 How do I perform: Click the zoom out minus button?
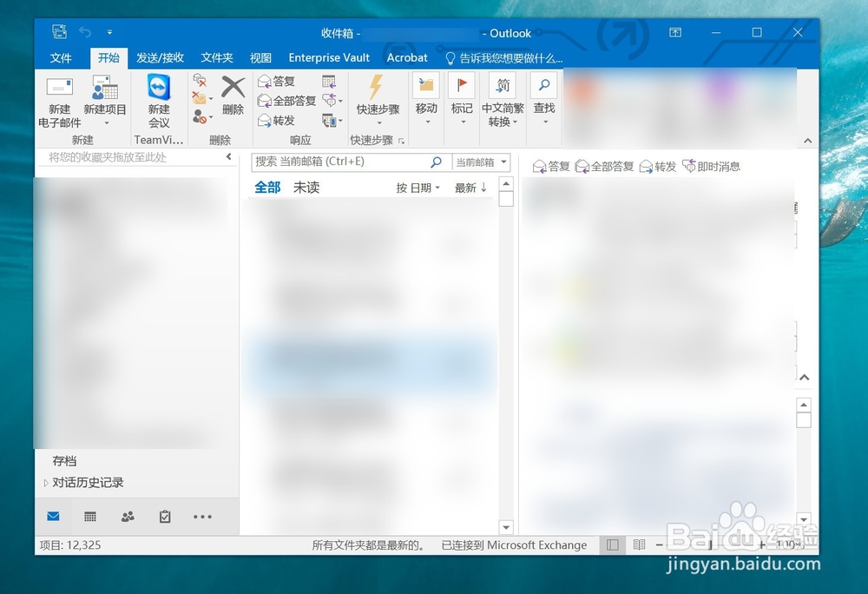click(659, 544)
